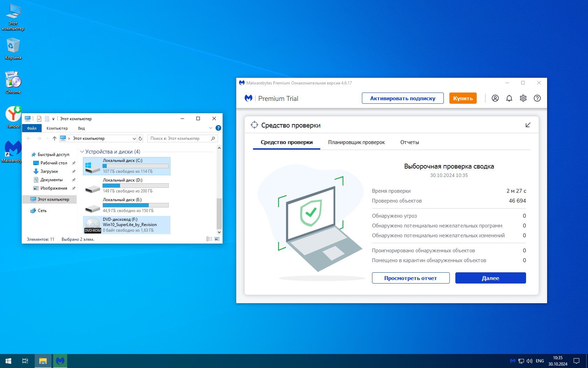Select Этот компьютер in the navigation pane

(49, 199)
